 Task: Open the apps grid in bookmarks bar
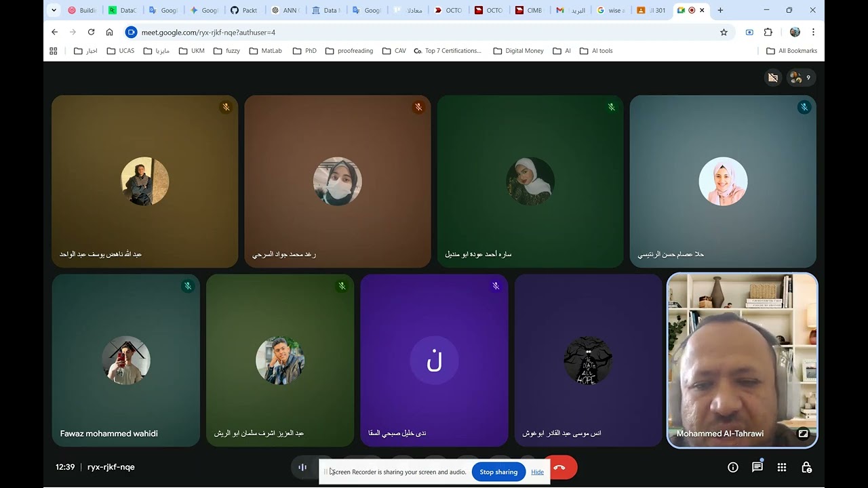pyautogui.click(x=54, y=51)
